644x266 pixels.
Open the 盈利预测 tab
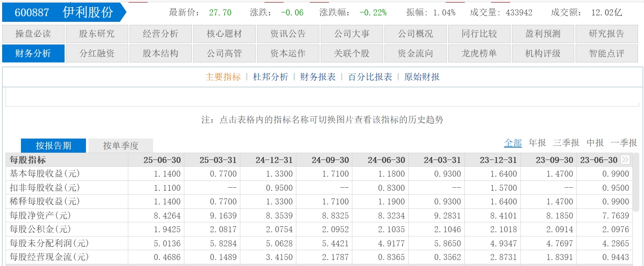pyautogui.click(x=543, y=34)
